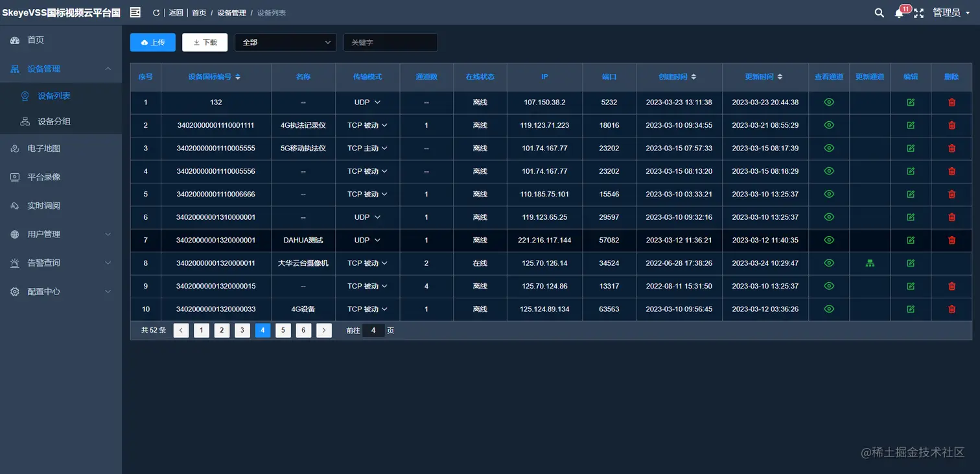Delete the 4G设备 row
Image resolution: width=980 pixels, height=474 pixels.
point(951,309)
